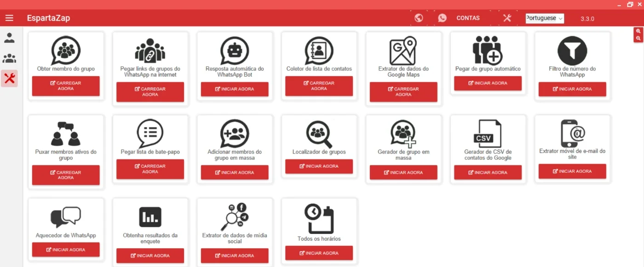Select the tools sidebar icon
This screenshot has height=267, width=644.
[x=9, y=79]
